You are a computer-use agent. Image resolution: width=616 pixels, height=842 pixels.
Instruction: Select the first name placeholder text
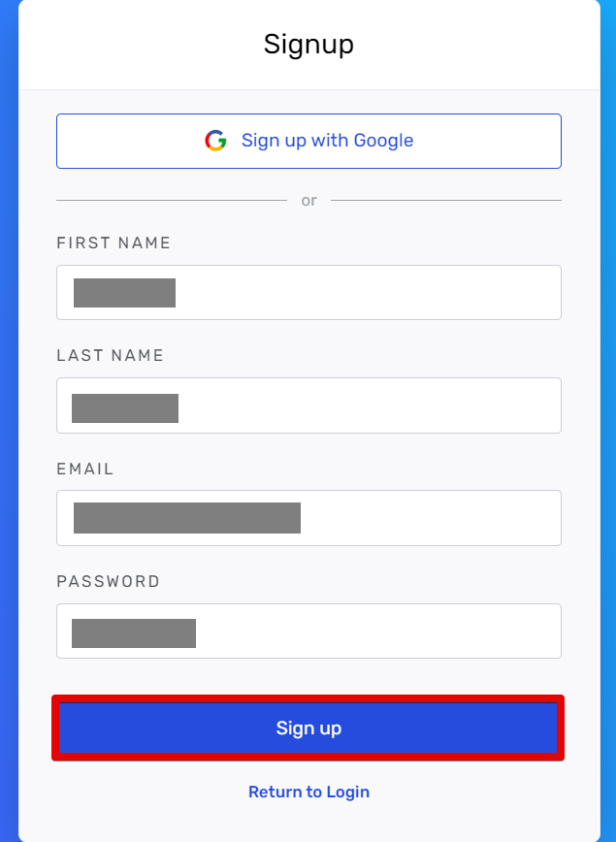(x=124, y=292)
